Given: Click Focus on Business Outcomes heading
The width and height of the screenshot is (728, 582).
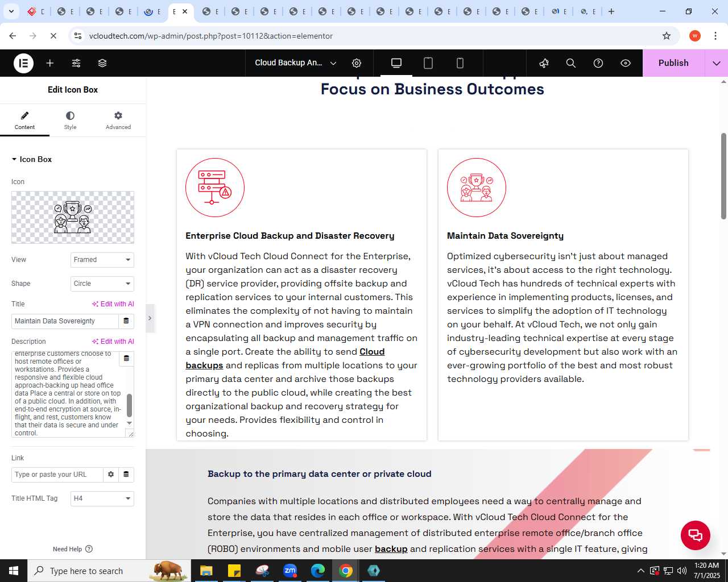Looking at the screenshot, I should 432,89.
